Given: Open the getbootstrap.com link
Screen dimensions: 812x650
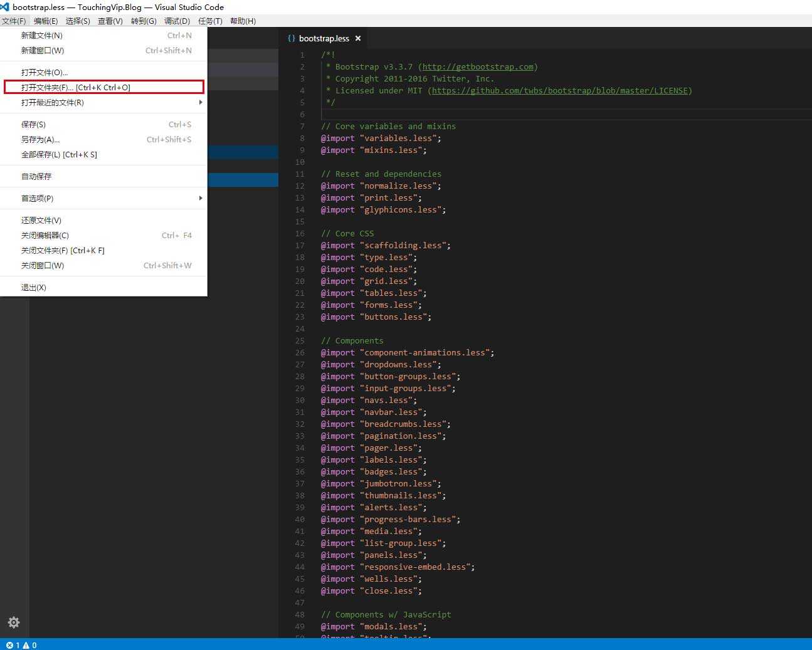Looking at the screenshot, I should [x=478, y=67].
